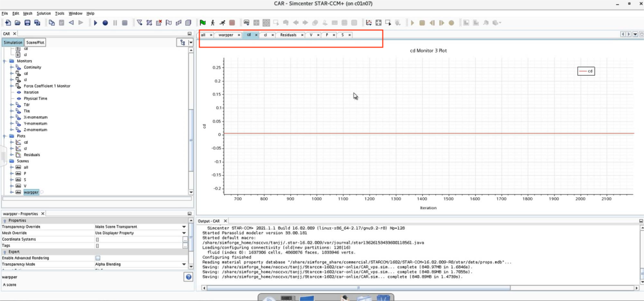This screenshot has height=301, width=644.
Task: Switch to the Residuals plot tab
Action: coord(289,35)
